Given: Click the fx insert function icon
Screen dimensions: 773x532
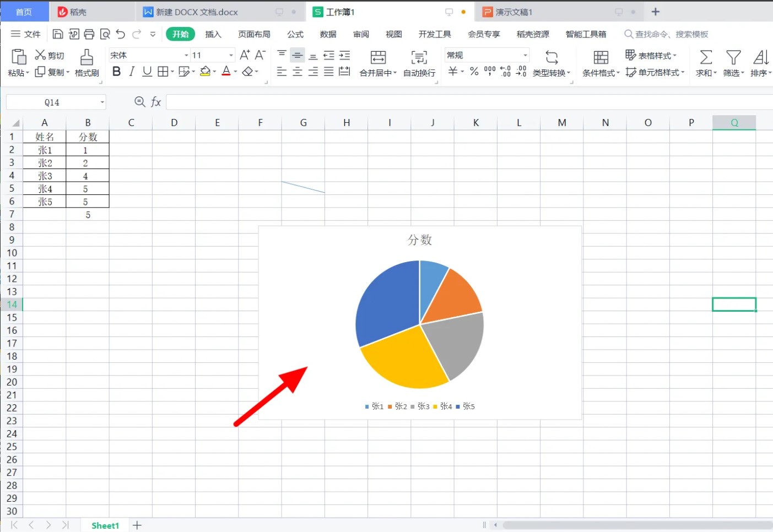Looking at the screenshot, I should coord(156,102).
